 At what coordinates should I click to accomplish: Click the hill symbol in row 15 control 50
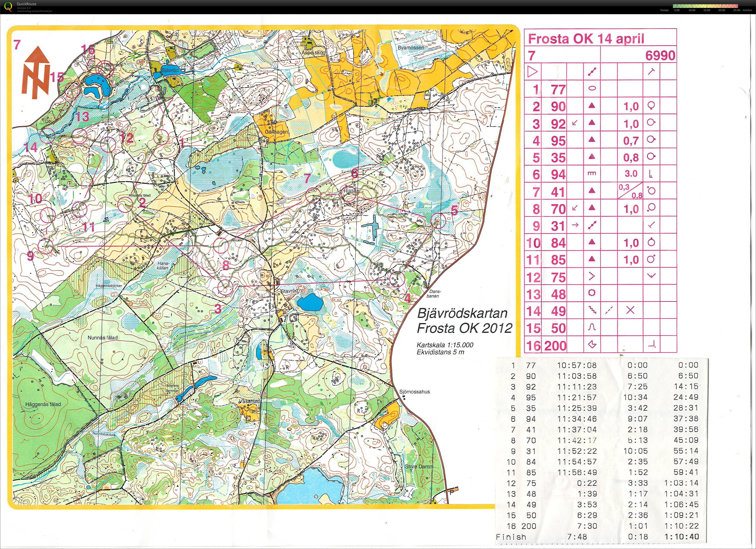tap(592, 328)
